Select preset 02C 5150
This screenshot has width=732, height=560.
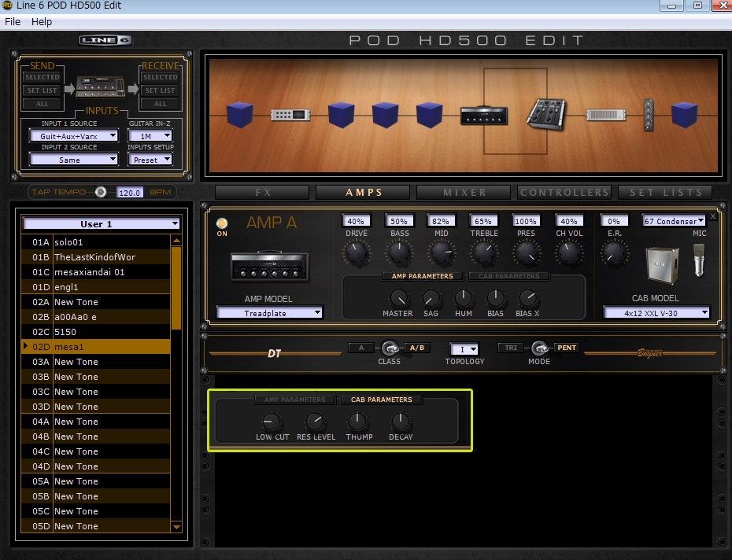96,331
